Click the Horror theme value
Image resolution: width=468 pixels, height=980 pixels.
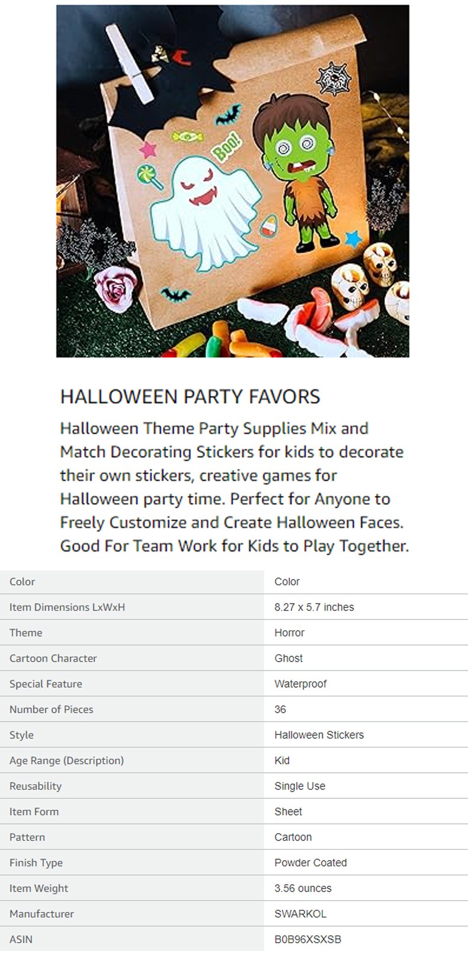pos(289,633)
